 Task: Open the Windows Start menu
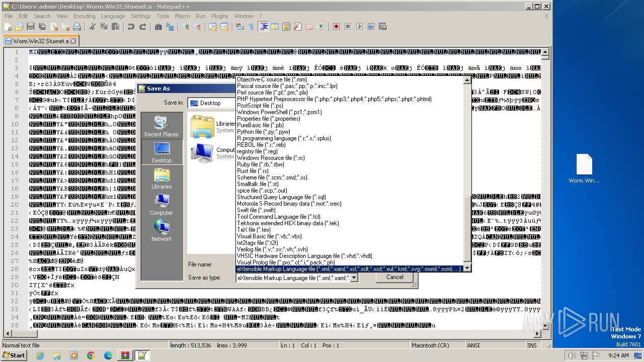[14, 355]
